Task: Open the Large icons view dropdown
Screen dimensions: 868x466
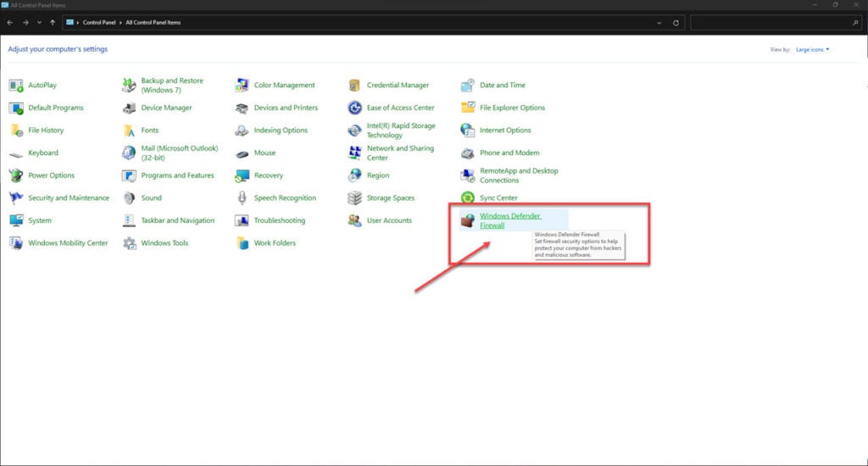Action: (x=813, y=50)
